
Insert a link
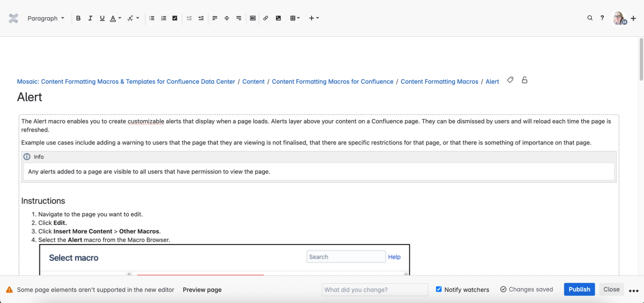[x=265, y=18]
